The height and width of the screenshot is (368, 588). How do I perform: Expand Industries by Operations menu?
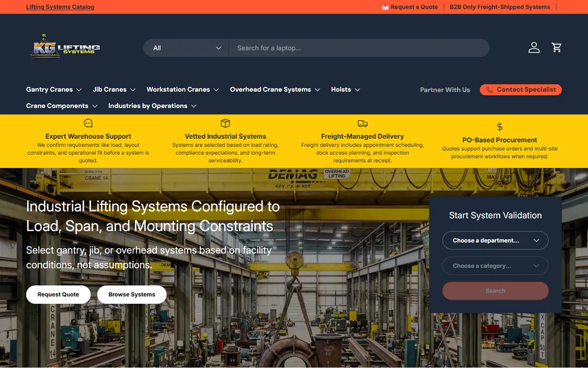coord(152,106)
